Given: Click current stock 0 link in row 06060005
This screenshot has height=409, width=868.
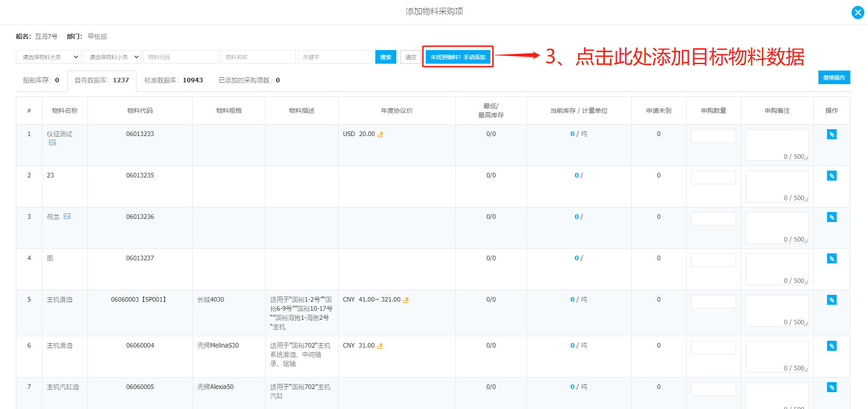Looking at the screenshot, I should [572, 387].
